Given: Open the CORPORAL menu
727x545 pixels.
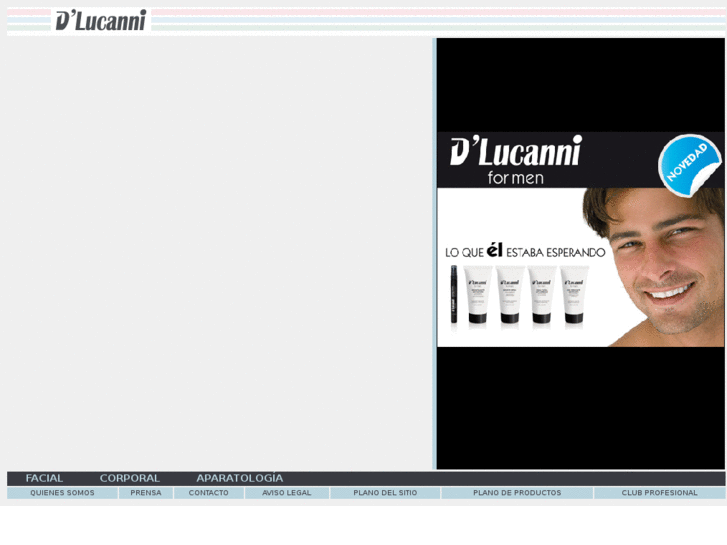Looking at the screenshot, I should (129, 478).
